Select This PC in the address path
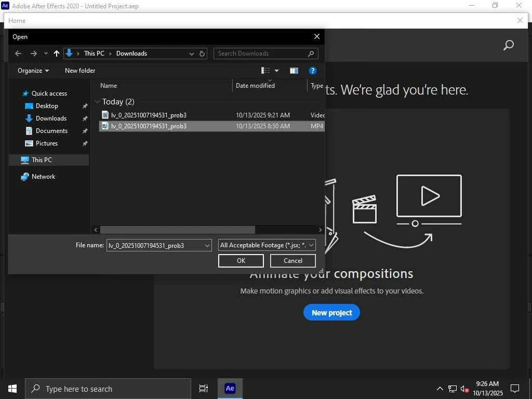Screen dimensions: 532x399 [94, 54]
